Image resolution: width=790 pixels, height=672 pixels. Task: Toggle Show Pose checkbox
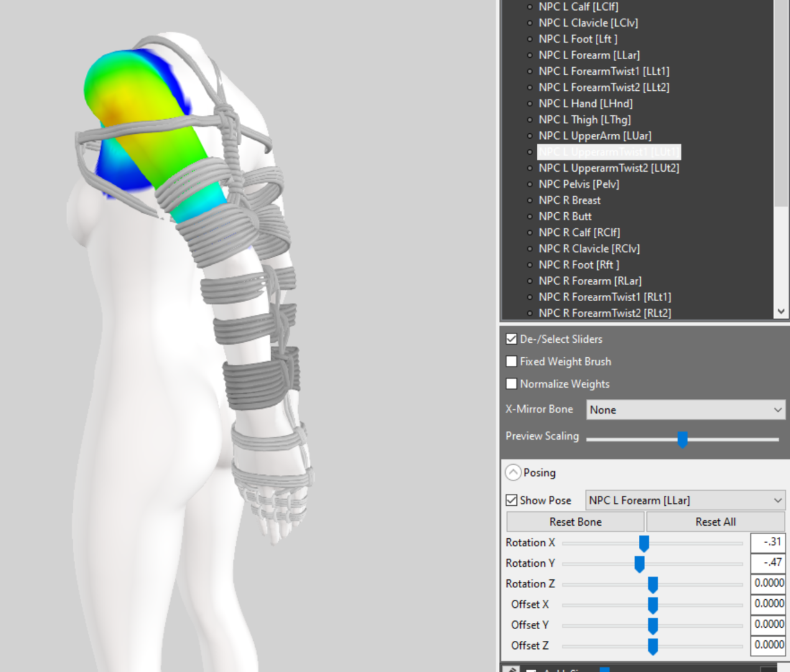coord(512,500)
